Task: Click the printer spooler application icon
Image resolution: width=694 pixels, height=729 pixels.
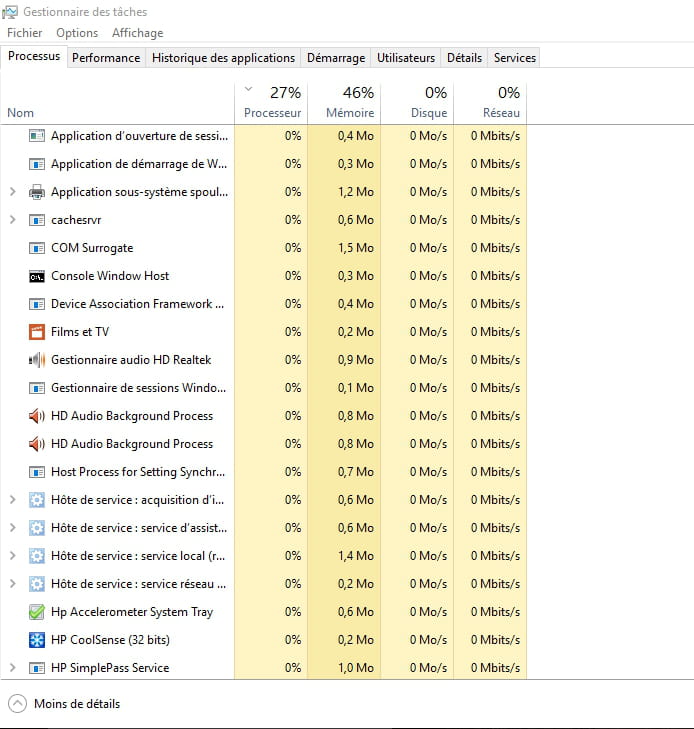Action: coord(37,192)
